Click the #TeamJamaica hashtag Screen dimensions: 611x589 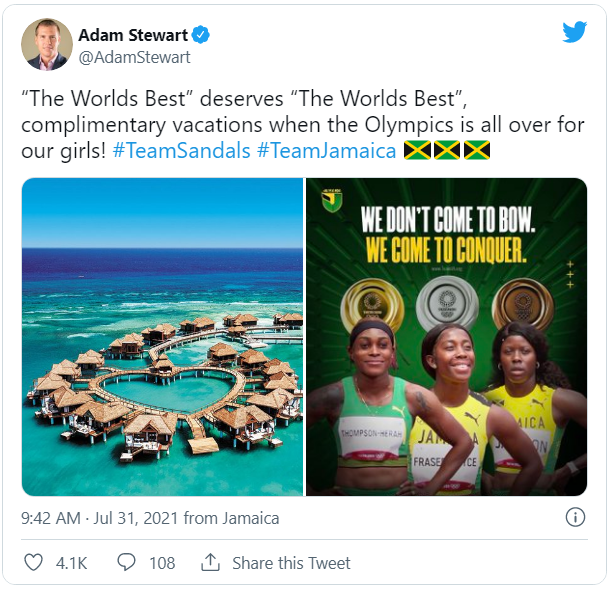click(325, 151)
